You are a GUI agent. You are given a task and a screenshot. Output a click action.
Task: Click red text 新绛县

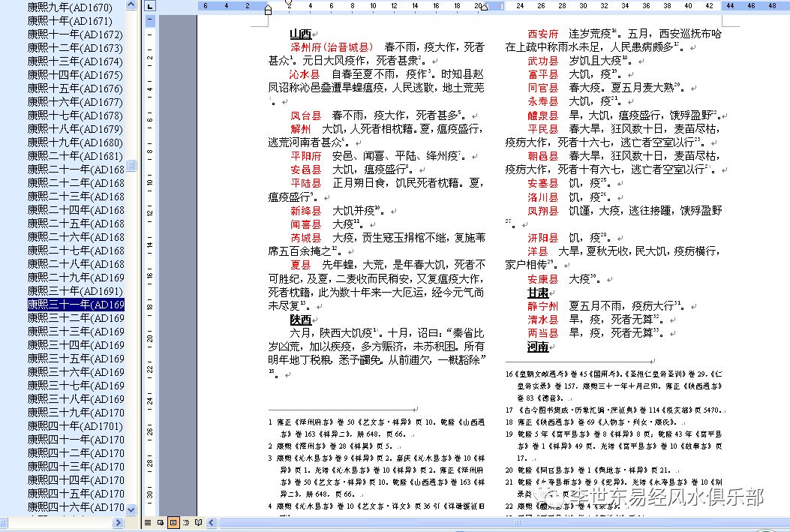[305, 211]
